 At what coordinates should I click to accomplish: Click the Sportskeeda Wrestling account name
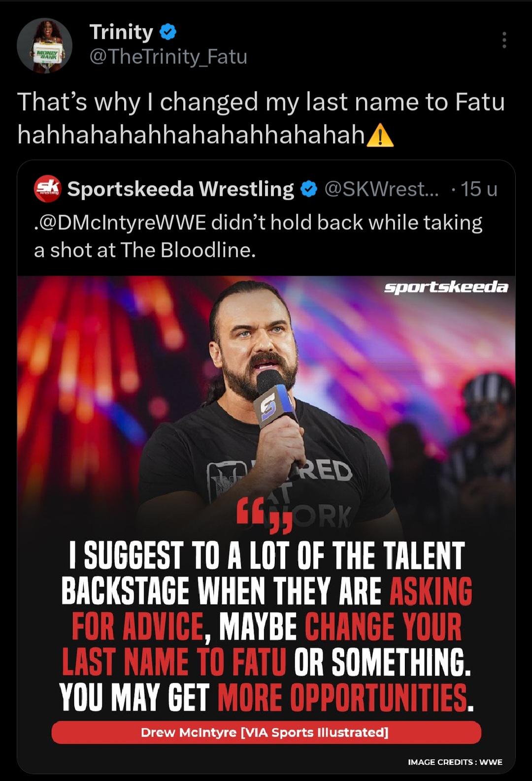click(180, 189)
